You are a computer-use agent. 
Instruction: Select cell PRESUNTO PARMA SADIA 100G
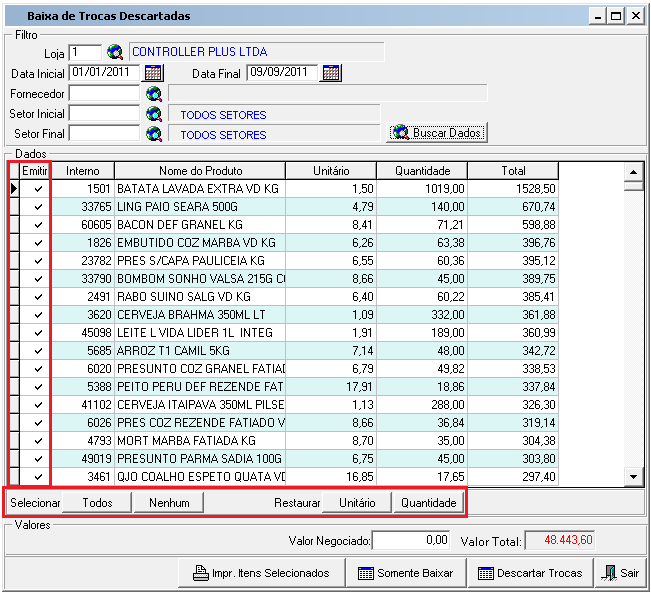tap(200, 459)
